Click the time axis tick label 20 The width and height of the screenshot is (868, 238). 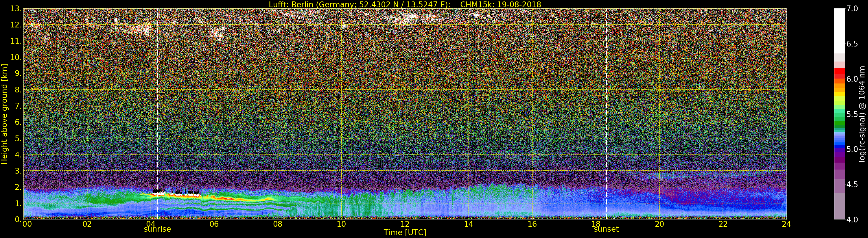pyautogui.click(x=659, y=224)
